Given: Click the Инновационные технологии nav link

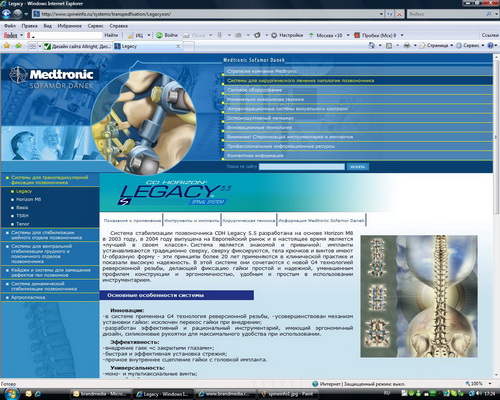Looking at the screenshot, I should 259,127.
